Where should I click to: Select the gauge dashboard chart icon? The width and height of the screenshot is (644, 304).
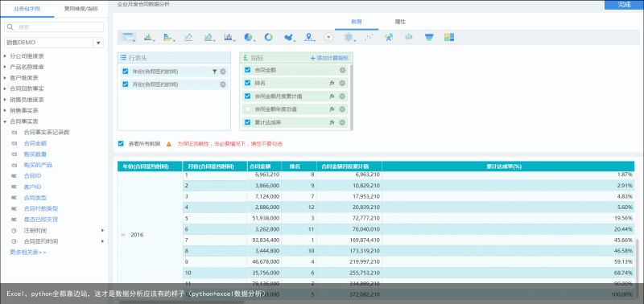coord(328,37)
